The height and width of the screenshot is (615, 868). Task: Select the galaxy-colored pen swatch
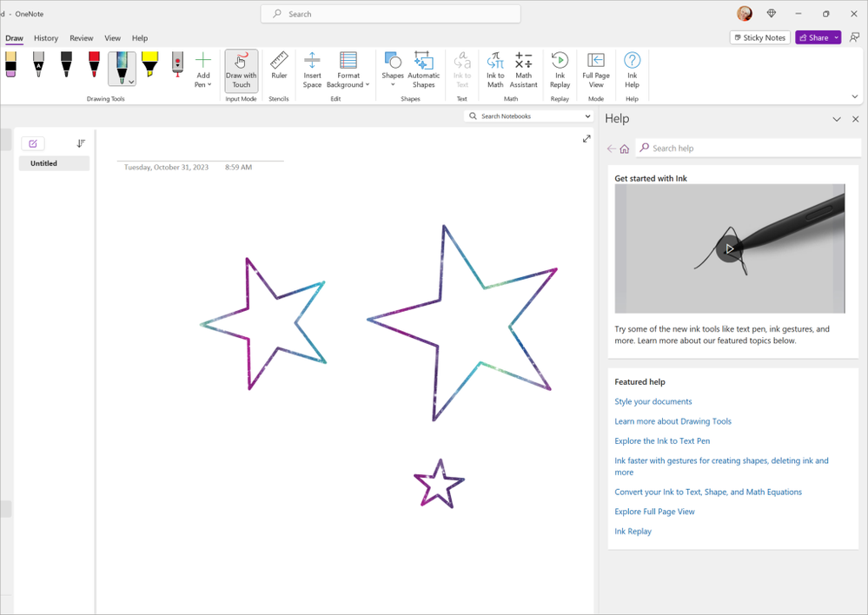coord(121,65)
